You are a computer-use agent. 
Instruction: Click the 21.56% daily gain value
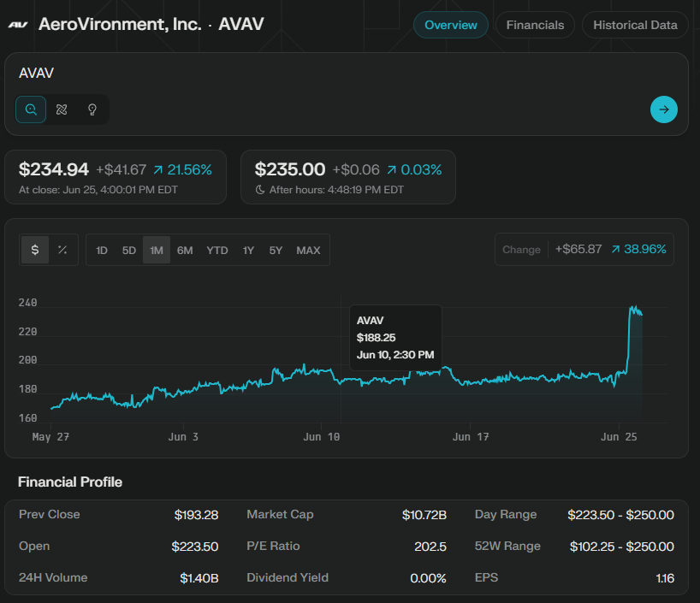click(x=183, y=169)
